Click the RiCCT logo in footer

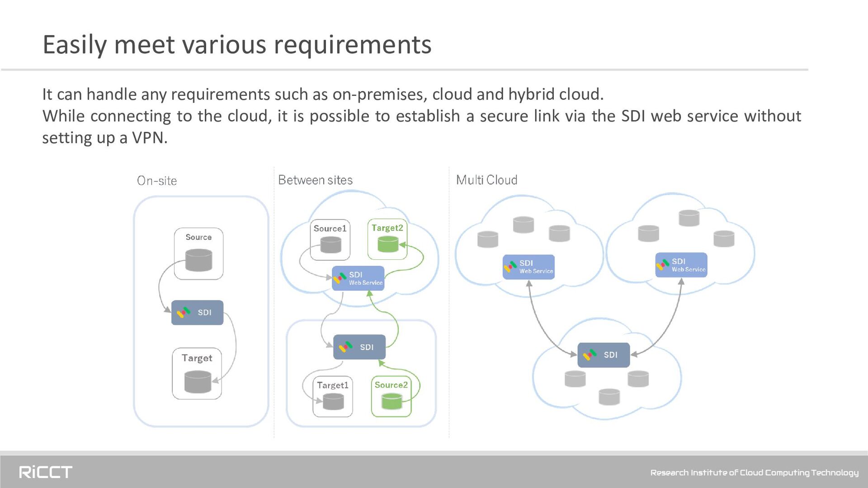pyautogui.click(x=46, y=472)
